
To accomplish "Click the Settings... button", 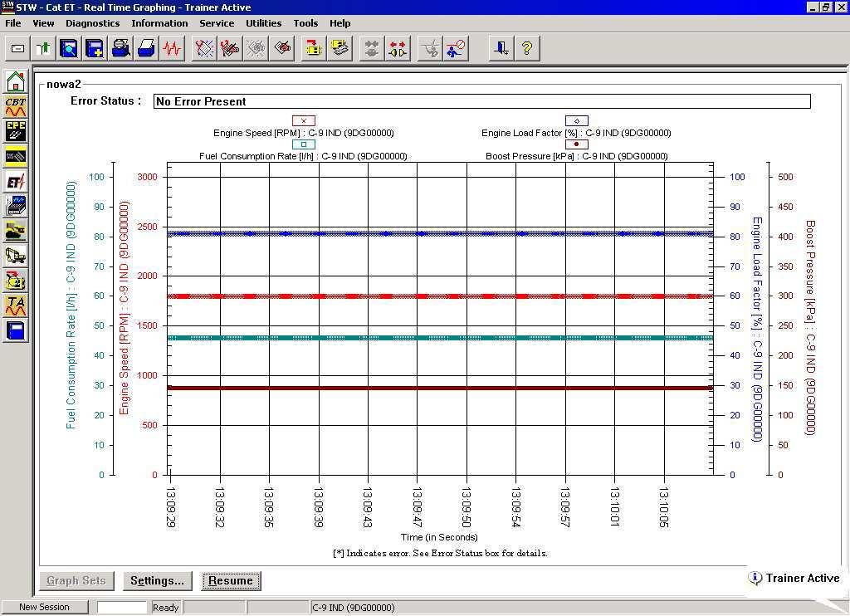I will [x=157, y=581].
